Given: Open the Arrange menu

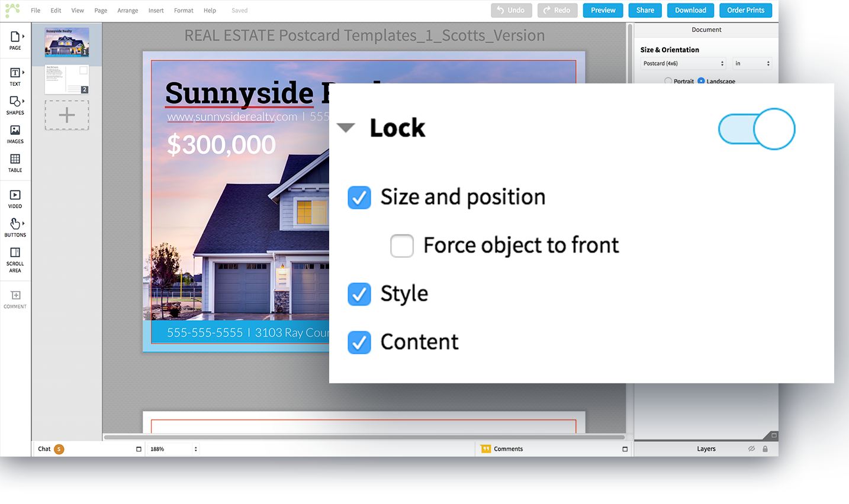Looking at the screenshot, I should (127, 11).
